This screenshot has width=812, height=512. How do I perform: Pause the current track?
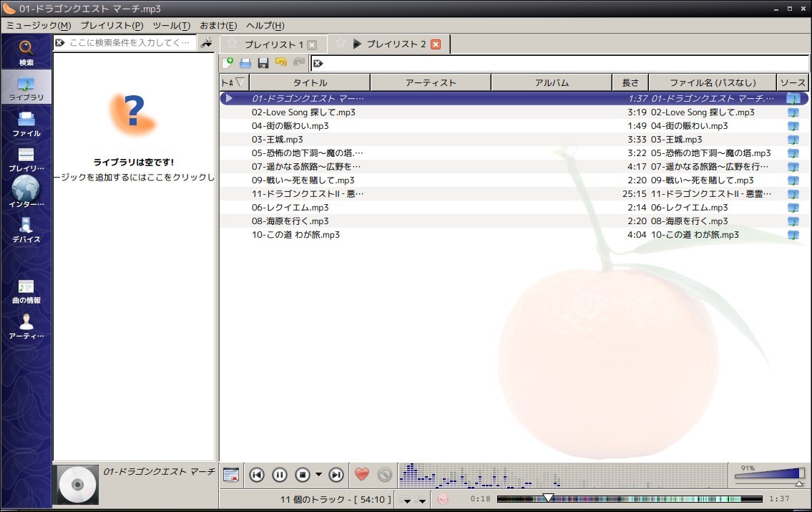click(x=280, y=475)
